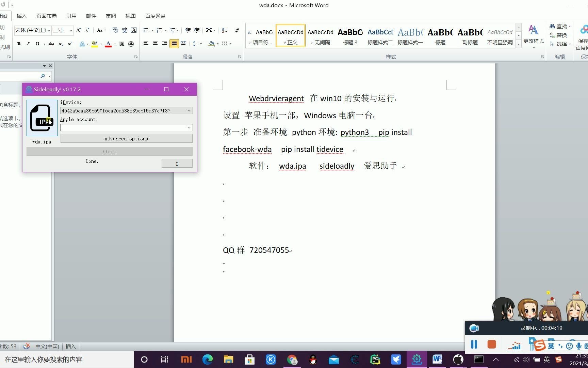
Task: Apply character shading icon
Action: pyautogui.click(x=122, y=44)
